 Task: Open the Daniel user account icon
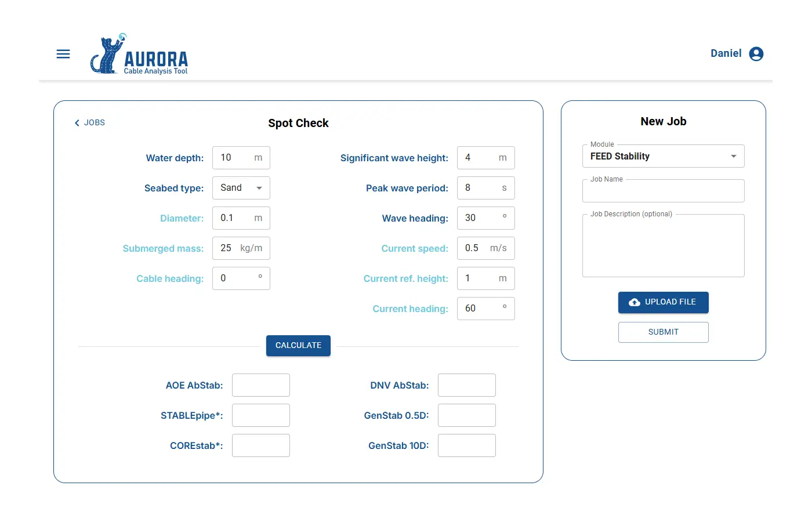pos(756,54)
